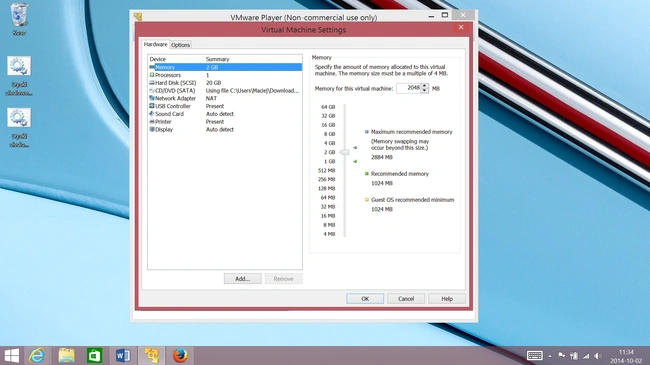Image resolution: width=650 pixels, height=365 pixels.
Task: Click the 64 GB slider scale label
Action: click(x=328, y=107)
